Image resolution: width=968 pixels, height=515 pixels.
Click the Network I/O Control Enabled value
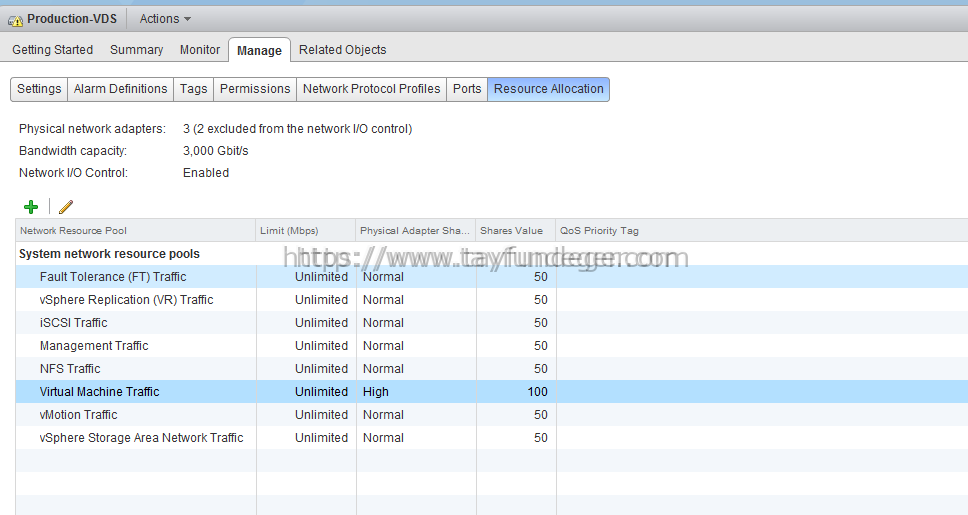(206, 173)
